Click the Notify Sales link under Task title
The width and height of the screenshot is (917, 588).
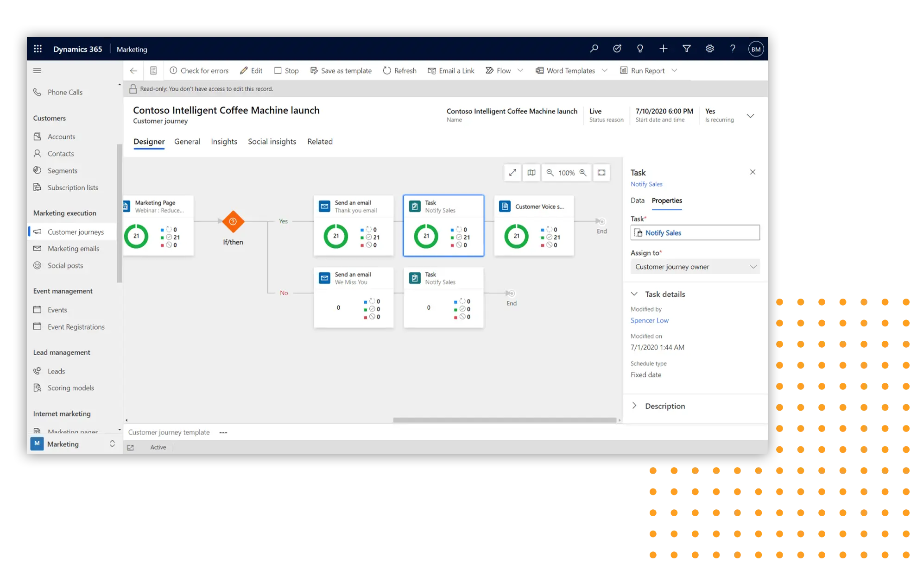click(646, 184)
